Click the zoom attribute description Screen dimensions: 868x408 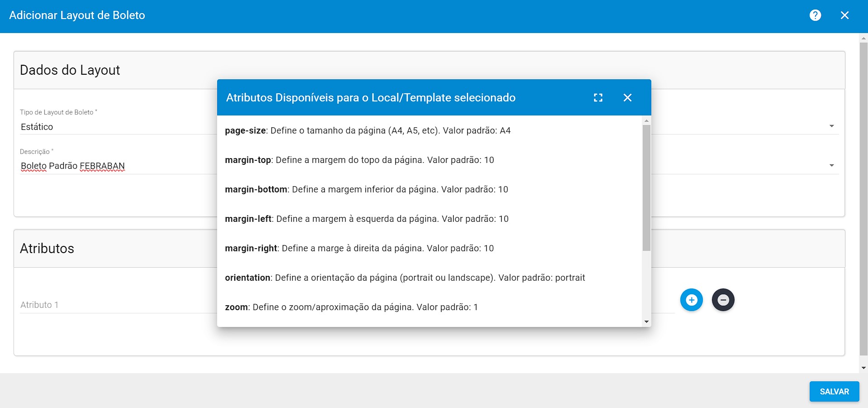tap(351, 307)
